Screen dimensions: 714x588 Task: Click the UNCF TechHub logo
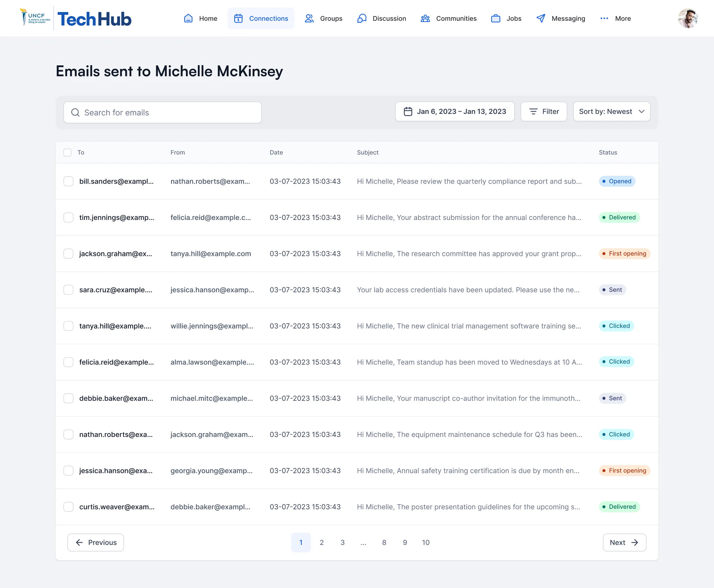(75, 18)
